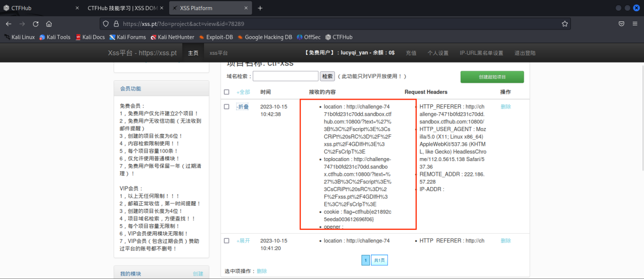Click the Xss平台 - https://xss.pt brand link
The width and height of the screenshot is (644, 279).
click(142, 53)
